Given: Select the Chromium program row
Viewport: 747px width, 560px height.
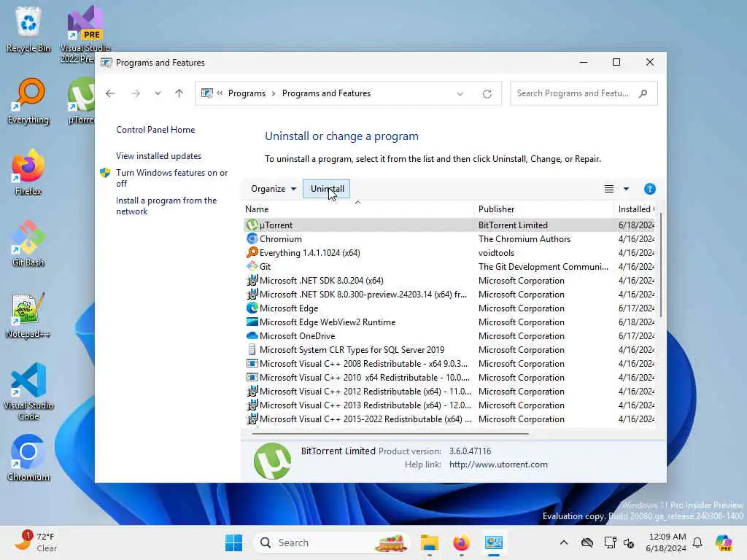Looking at the screenshot, I should (449, 238).
